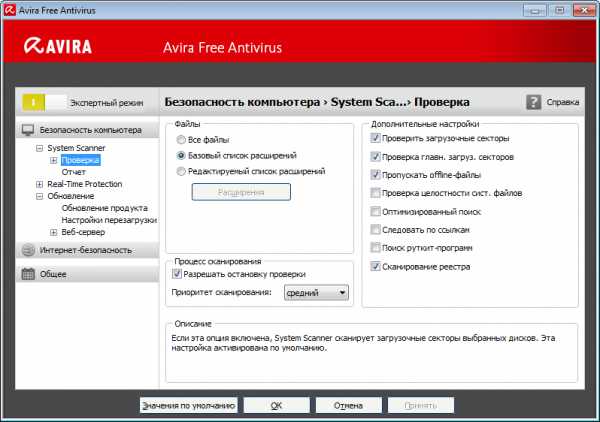The height and width of the screenshot is (422, 600).
Task: Minimize the Avira Free Antivirus window
Action: pos(535,10)
